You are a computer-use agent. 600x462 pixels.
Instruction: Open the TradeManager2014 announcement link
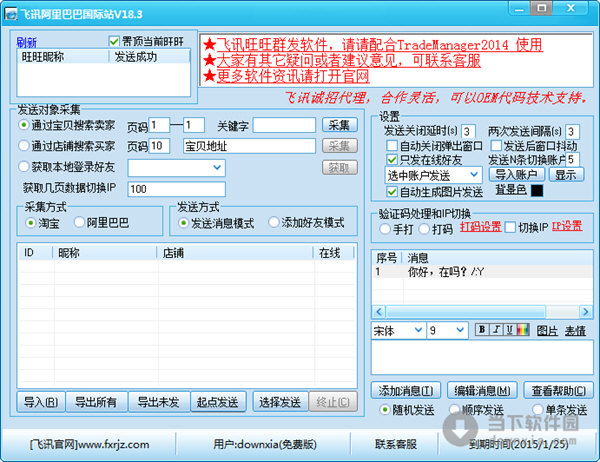coord(379,45)
